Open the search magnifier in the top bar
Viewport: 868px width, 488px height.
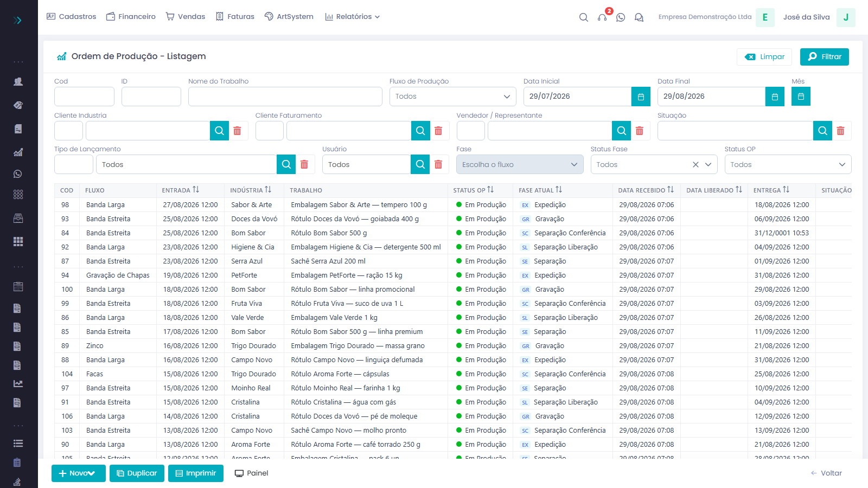tap(584, 17)
